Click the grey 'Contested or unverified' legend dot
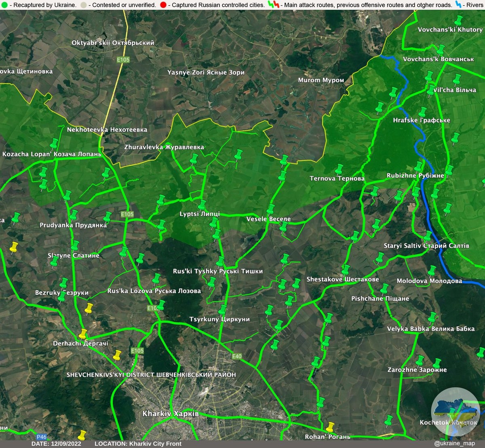Screen dimensions: 485x448 83,5
